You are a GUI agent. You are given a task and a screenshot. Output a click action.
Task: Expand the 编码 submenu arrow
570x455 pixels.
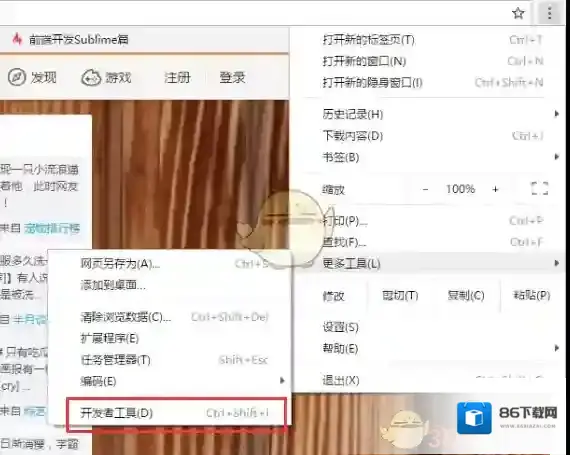[282, 381]
